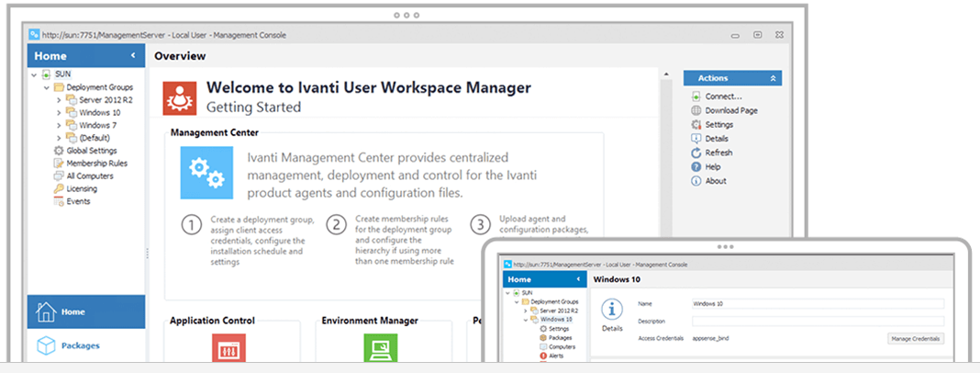Click the 'Actions' panel header text
The width and height of the screenshot is (980, 373).
712,78
